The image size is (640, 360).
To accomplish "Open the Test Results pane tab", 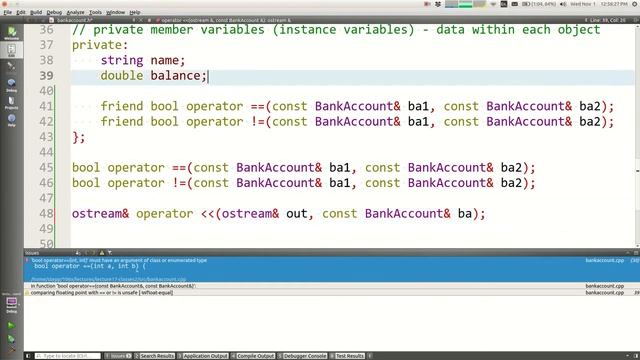I will point(347,356).
